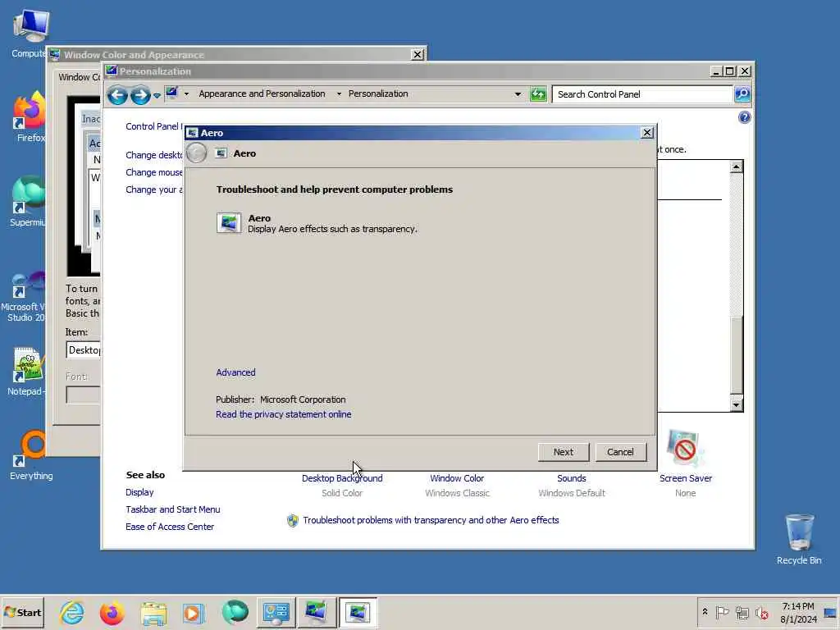
Task: Cancel the Aero troubleshooter dialog
Action: (620, 452)
